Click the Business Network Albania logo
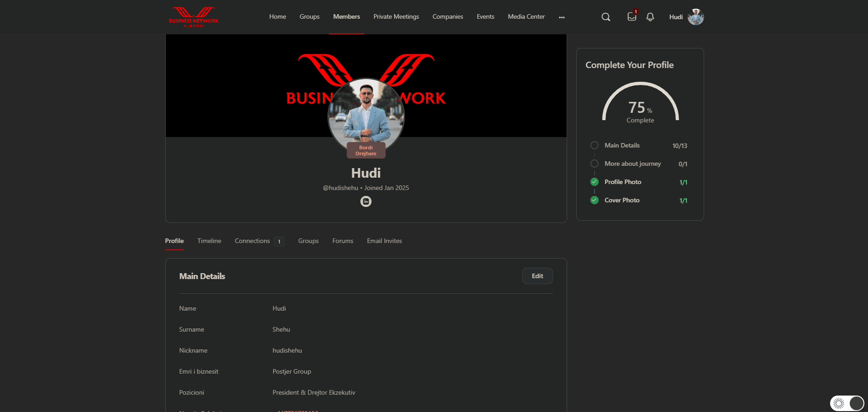This screenshot has width=868, height=412. pos(194,17)
